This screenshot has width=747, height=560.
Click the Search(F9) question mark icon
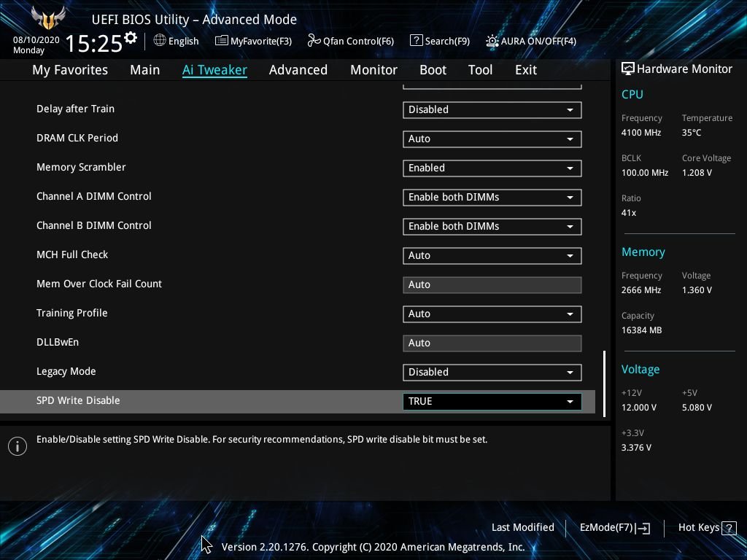pyautogui.click(x=416, y=41)
